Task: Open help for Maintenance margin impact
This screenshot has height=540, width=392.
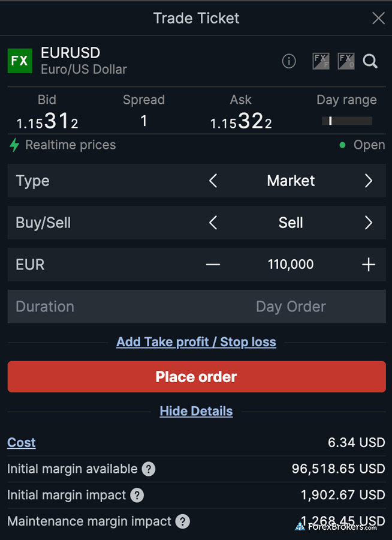Action: pos(183,521)
